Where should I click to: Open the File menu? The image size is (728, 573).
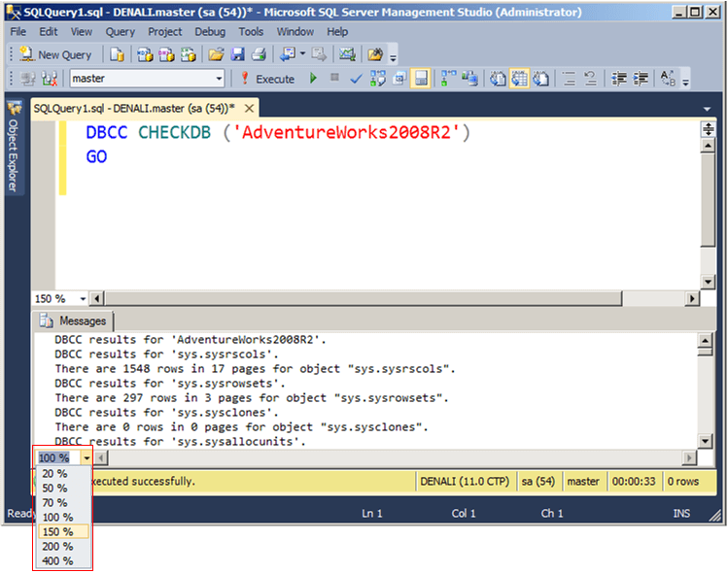point(18,31)
